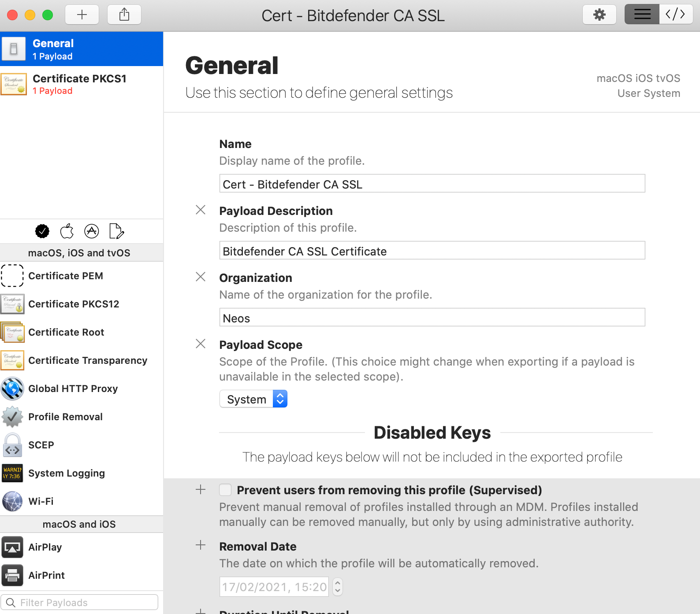
Task: Add the Global HTTP Proxy payload
Action: [x=82, y=388]
